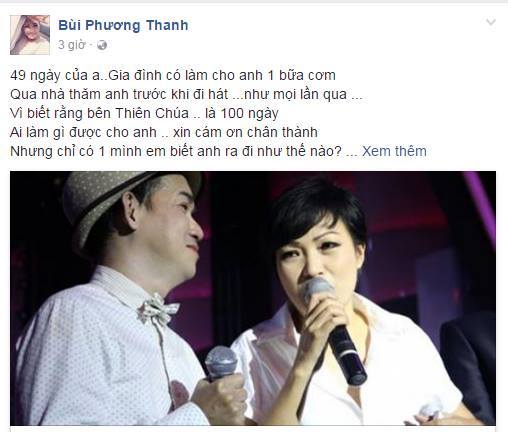Image resolution: width=508 pixels, height=432 pixels.
Task: Click the text line starting "49 ngày của a"
Action: coord(173,75)
